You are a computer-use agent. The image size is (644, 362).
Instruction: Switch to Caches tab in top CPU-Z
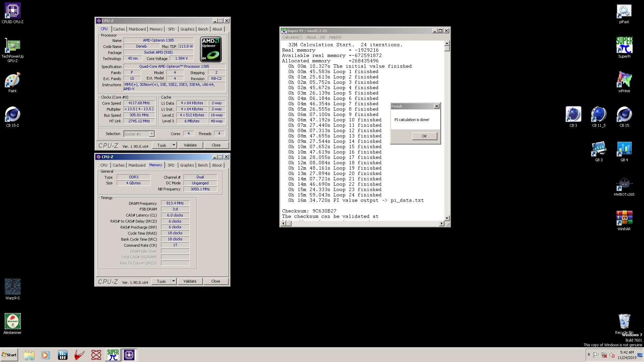click(119, 29)
